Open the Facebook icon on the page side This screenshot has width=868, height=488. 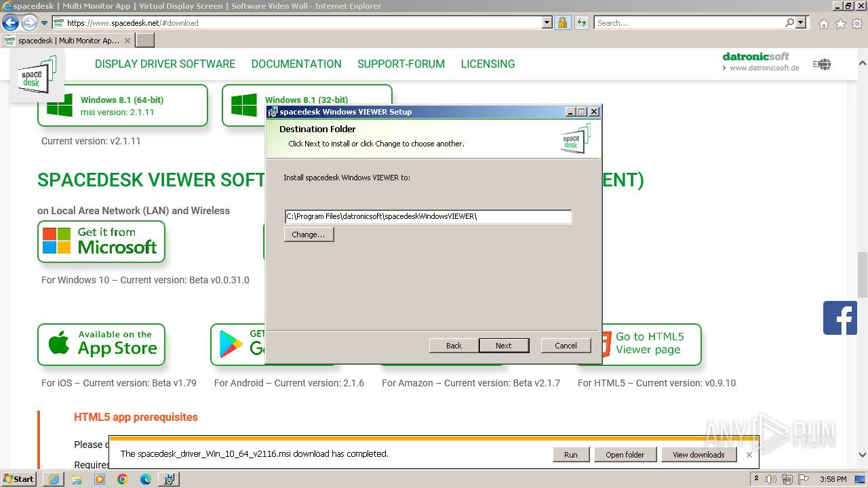pyautogui.click(x=840, y=318)
